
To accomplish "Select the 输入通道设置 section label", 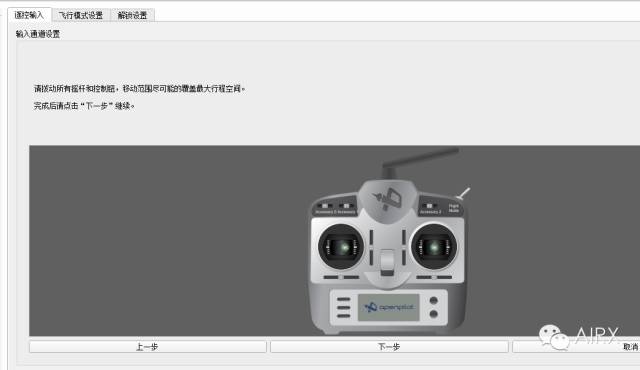I will (x=38, y=34).
